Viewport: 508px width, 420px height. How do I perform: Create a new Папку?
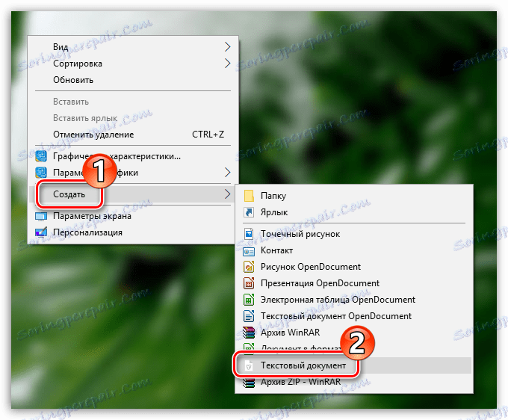click(x=354, y=196)
